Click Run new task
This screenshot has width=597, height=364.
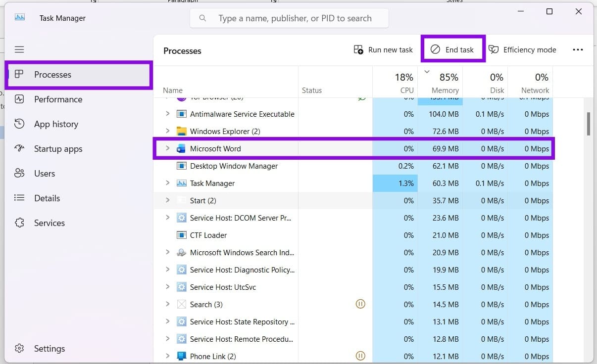click(x=383, y=49)
